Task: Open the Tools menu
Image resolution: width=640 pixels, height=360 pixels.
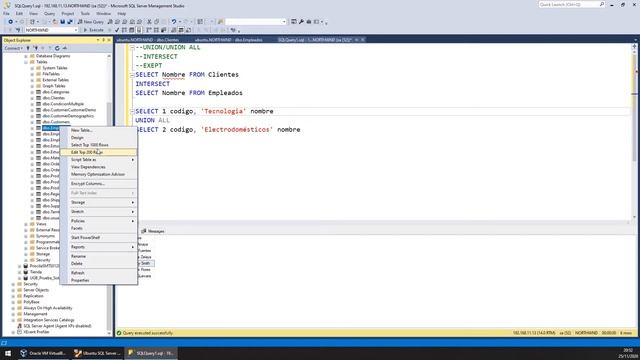Action: point(85,13)
